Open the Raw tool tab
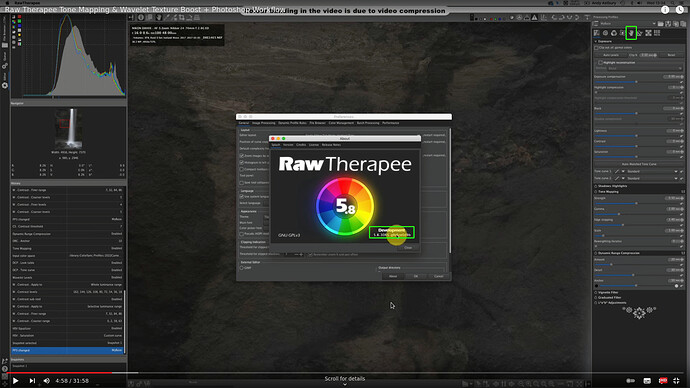 click(x=649, y=33)
